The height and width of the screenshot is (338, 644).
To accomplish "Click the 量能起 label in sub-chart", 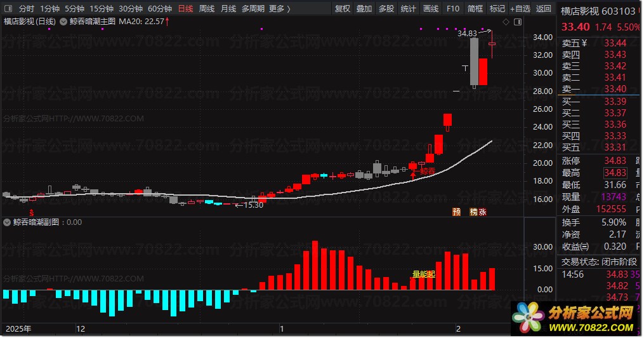I will 423,274.
